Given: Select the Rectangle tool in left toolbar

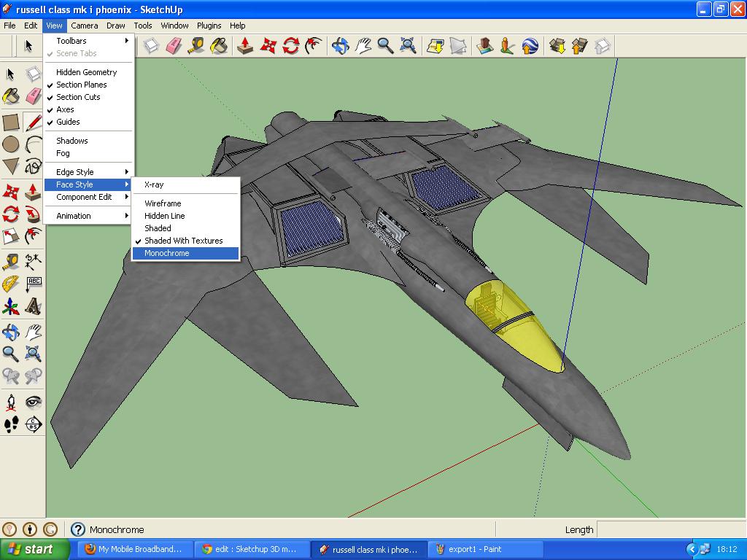Looking at the screenshot, I should pos(11,122).
